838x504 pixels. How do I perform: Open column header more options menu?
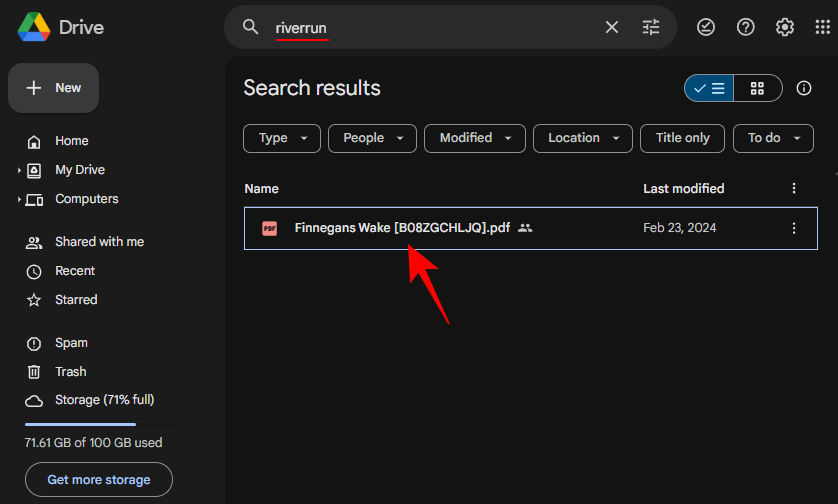point(794,188)
